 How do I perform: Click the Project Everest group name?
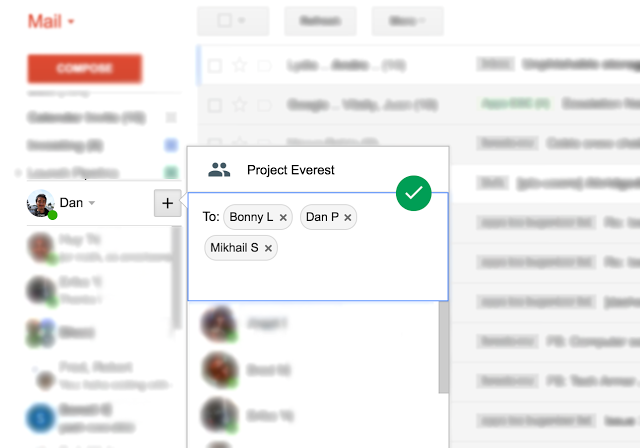(x=290, y=170)
